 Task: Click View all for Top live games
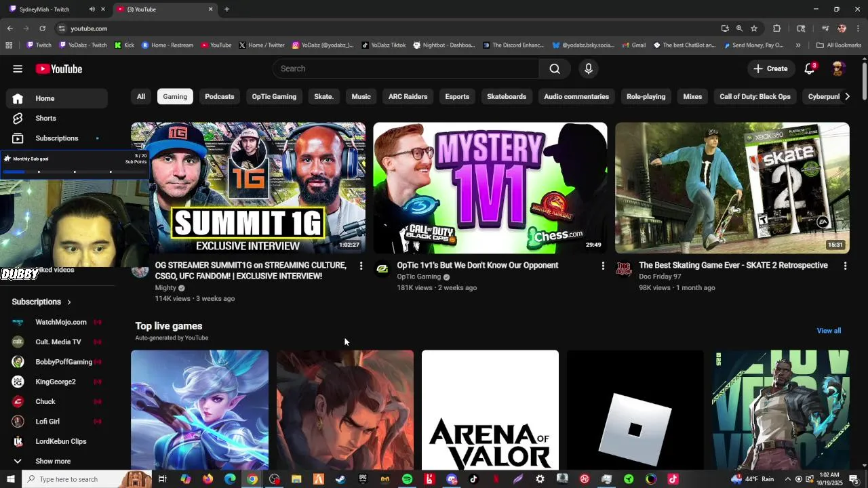(x=829, y=331)
